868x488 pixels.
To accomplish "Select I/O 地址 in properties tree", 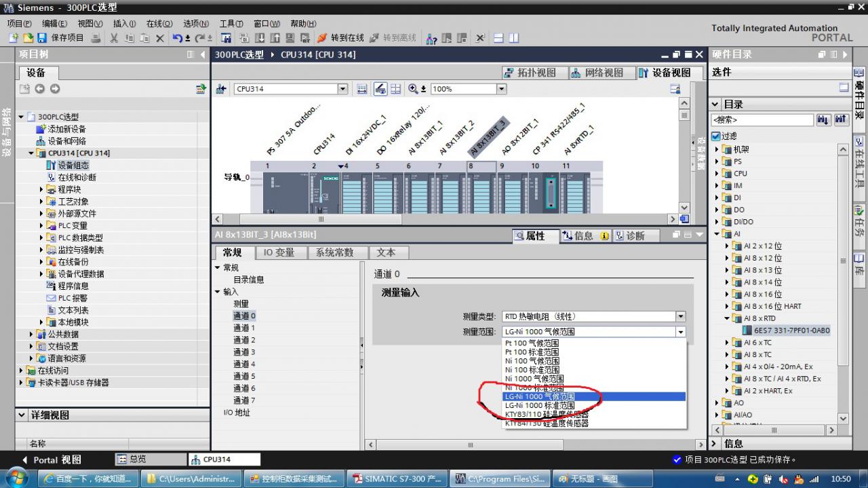I will [237, 413].
